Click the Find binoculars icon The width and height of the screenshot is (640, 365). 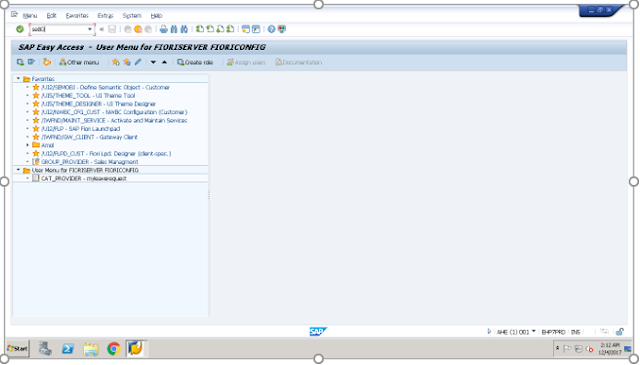pos(174,29)
